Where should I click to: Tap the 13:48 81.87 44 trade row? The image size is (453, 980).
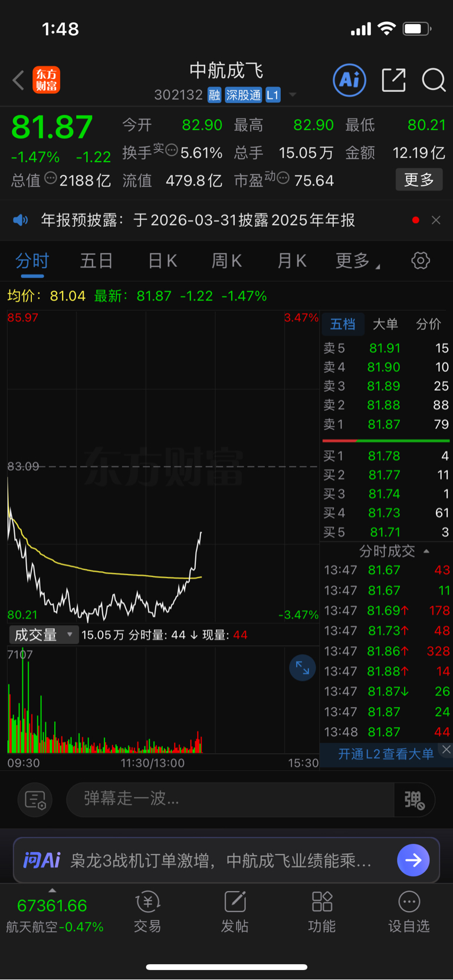387,732
